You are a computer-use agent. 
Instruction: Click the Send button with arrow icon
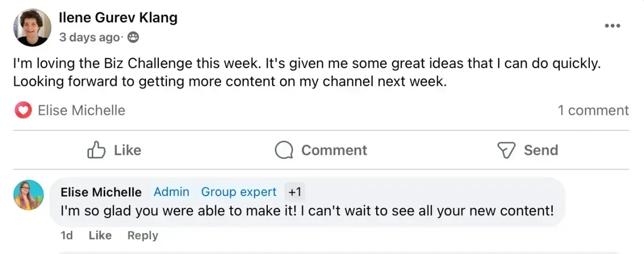click(528, 150)
